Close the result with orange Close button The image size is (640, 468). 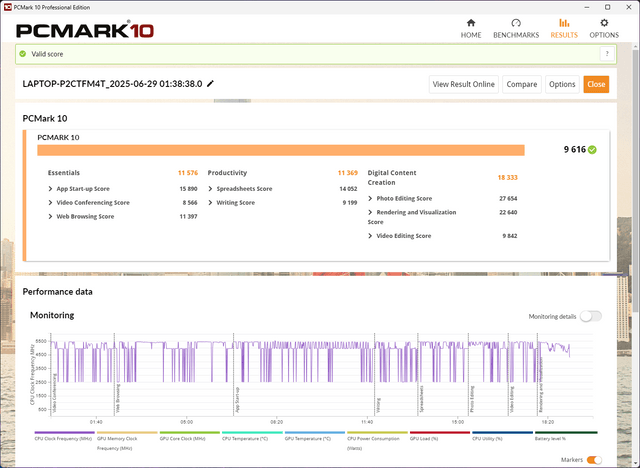tap(596, 84)
